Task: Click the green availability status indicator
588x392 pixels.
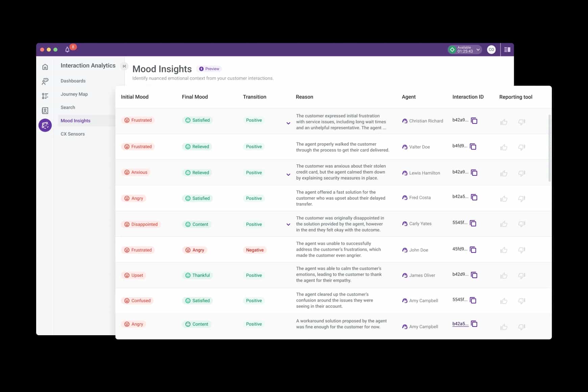Action: pyautogui.click(x=452, y=49)
